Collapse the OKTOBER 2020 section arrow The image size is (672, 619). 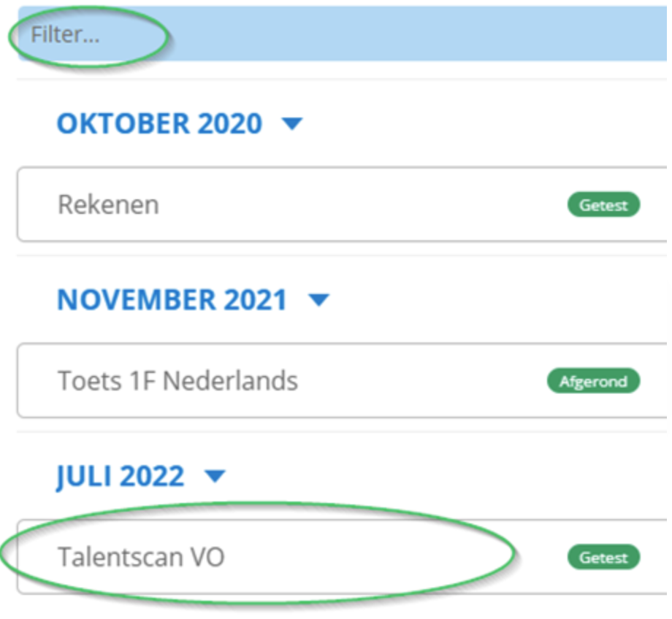[292, 124]
